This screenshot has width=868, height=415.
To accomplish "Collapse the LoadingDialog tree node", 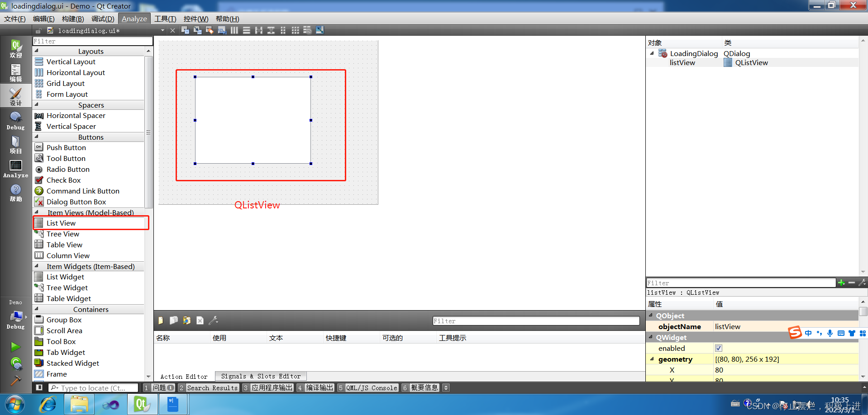I will coord(652,53).
